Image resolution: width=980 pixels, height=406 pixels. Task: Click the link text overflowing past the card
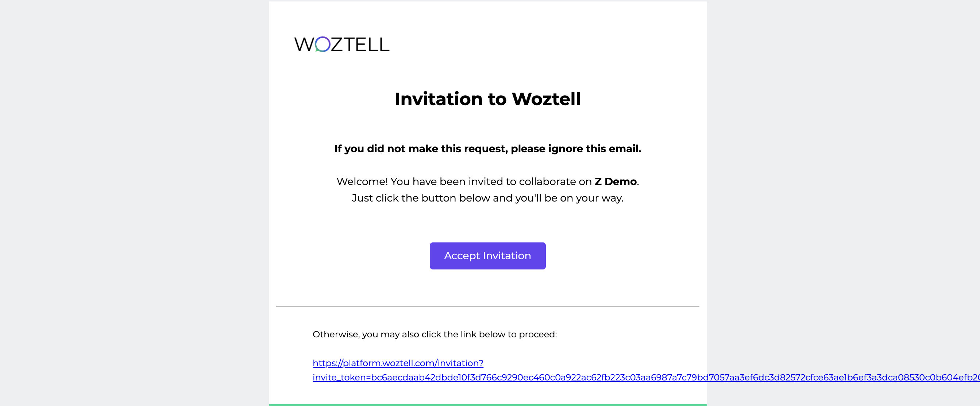tap(843, 378)
